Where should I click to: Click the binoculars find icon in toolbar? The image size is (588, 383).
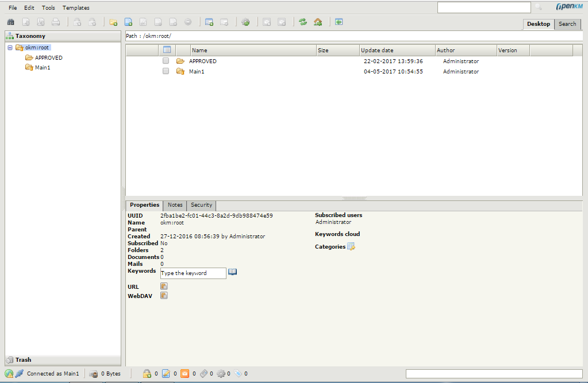10,22
